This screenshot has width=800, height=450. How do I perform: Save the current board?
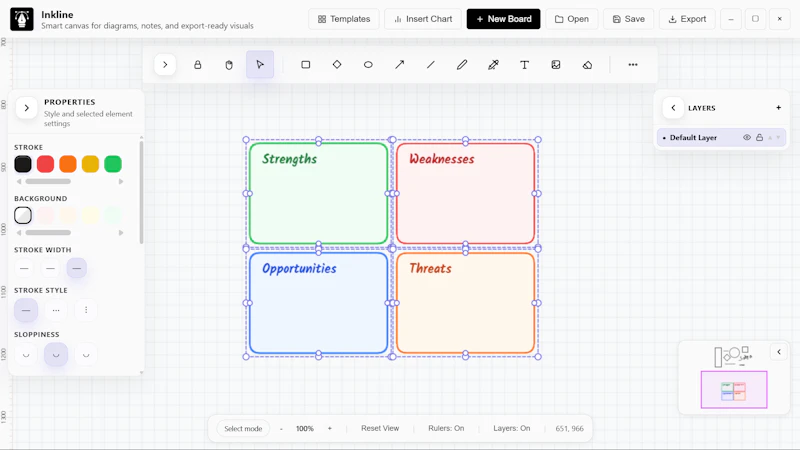click(629, 19)
